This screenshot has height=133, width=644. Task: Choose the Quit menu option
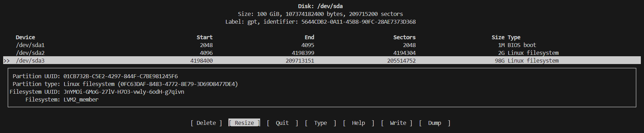coord(282,123)
